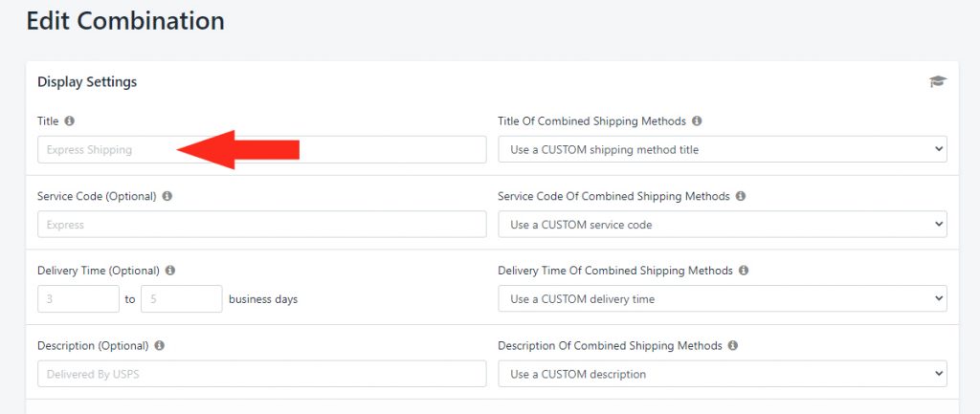Viewport: 980px width, 414px height.
Task: Click the maximum delivery days field
Action: pos(182,299)
